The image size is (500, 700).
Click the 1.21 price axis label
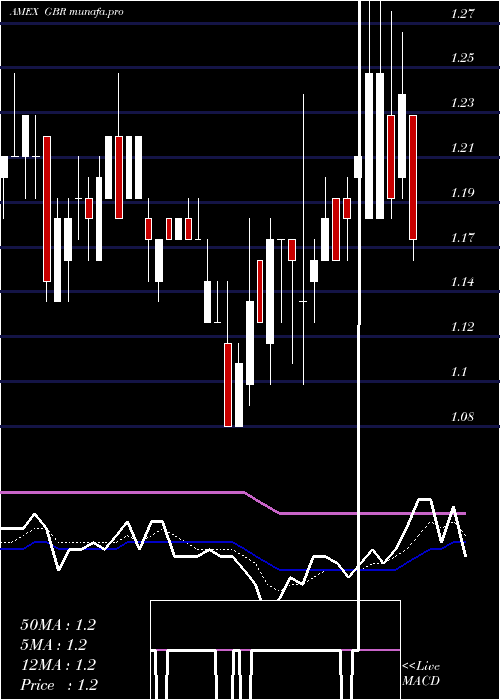coord(462,148)
